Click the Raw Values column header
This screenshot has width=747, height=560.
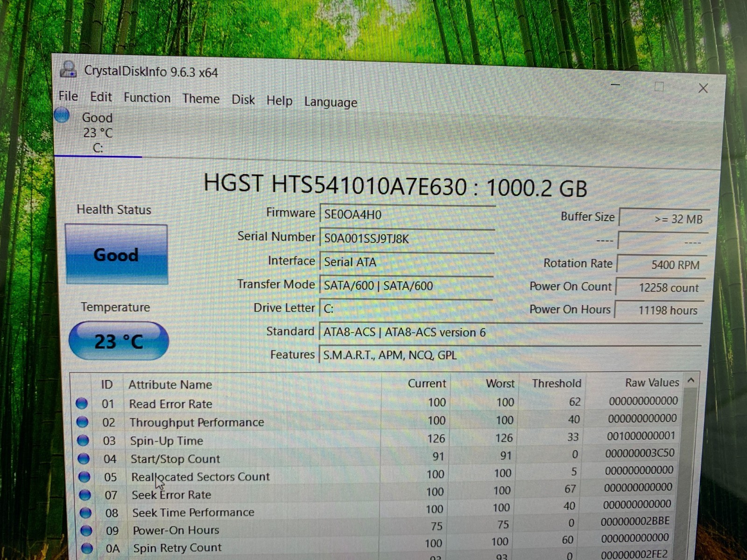tap(652, 383)
